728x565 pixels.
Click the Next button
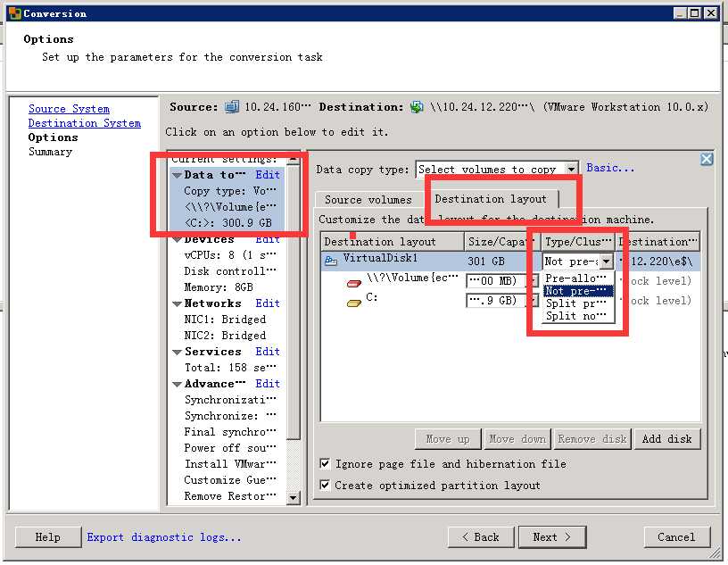click(552, 537)
